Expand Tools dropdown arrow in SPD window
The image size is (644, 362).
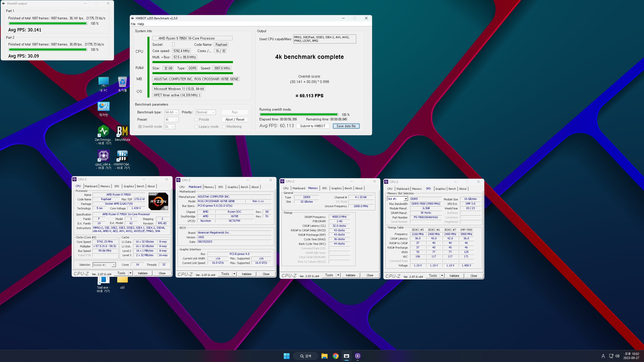click(442, 276)
